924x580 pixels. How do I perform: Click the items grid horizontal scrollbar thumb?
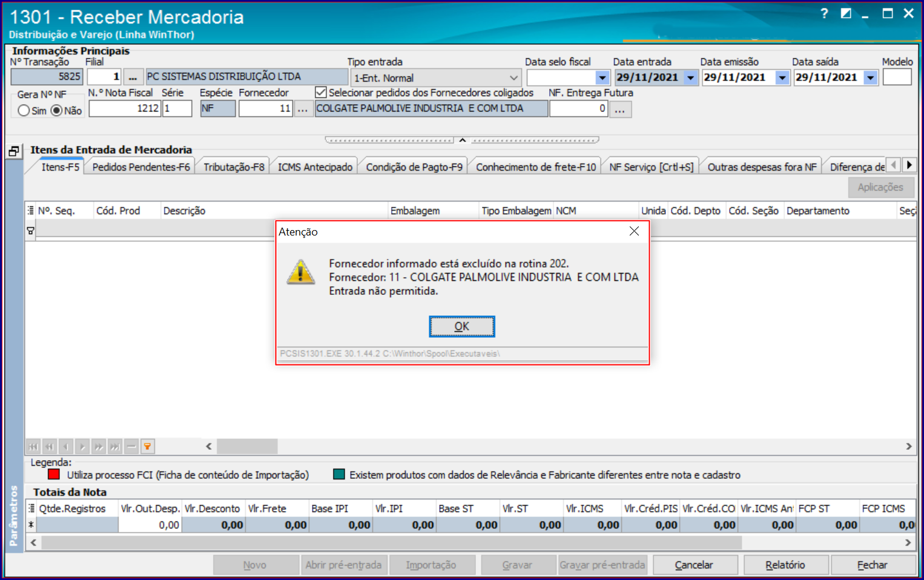click(x=247, y=447)
